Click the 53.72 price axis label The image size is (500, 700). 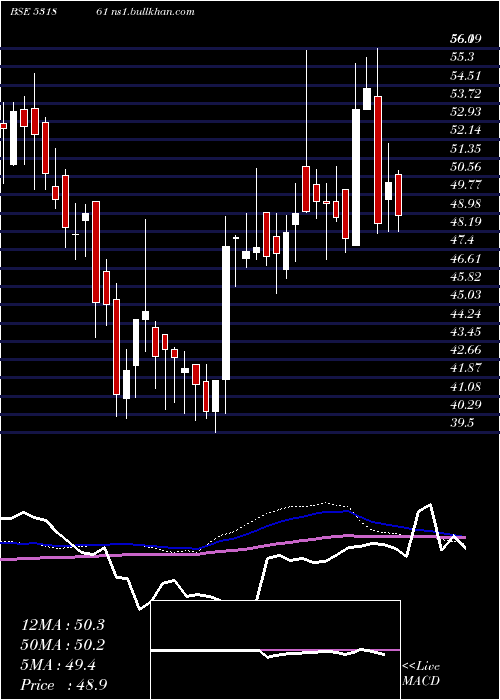[465, 94]
